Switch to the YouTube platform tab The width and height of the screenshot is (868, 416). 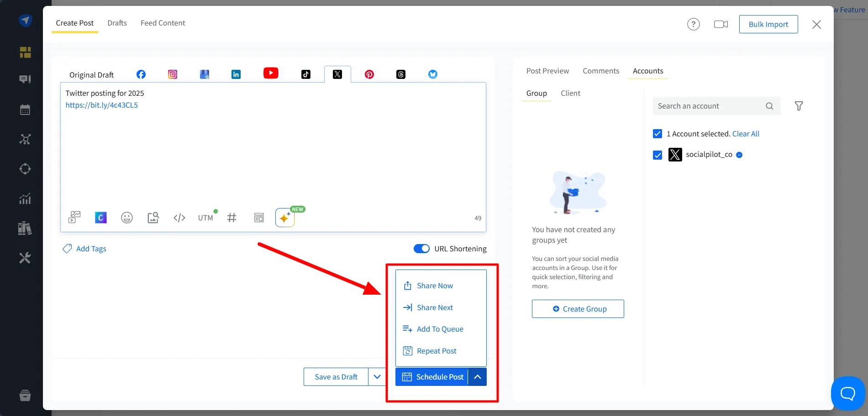(270, 73)
